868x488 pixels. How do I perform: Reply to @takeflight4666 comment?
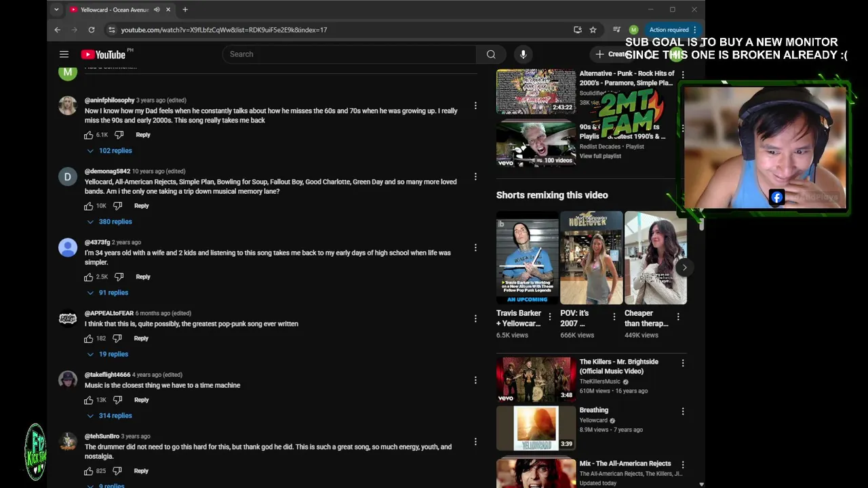(x=141, y=400)
